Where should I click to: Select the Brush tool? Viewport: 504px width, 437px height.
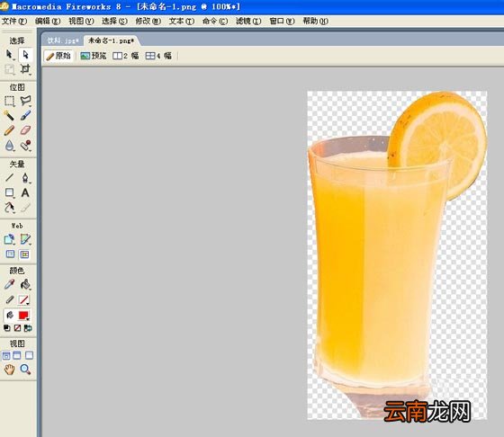pyautogui.click(x=25, y=115)
